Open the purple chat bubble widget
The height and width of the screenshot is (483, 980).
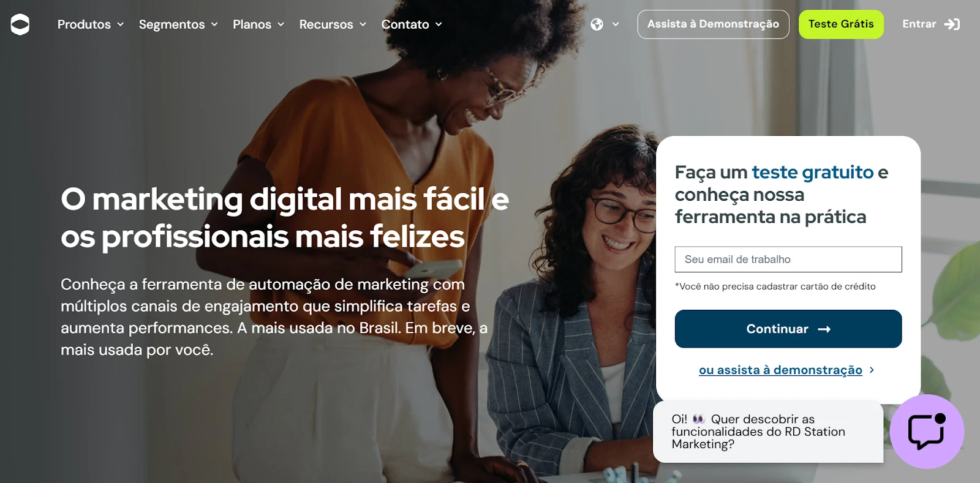click(927, 432)
